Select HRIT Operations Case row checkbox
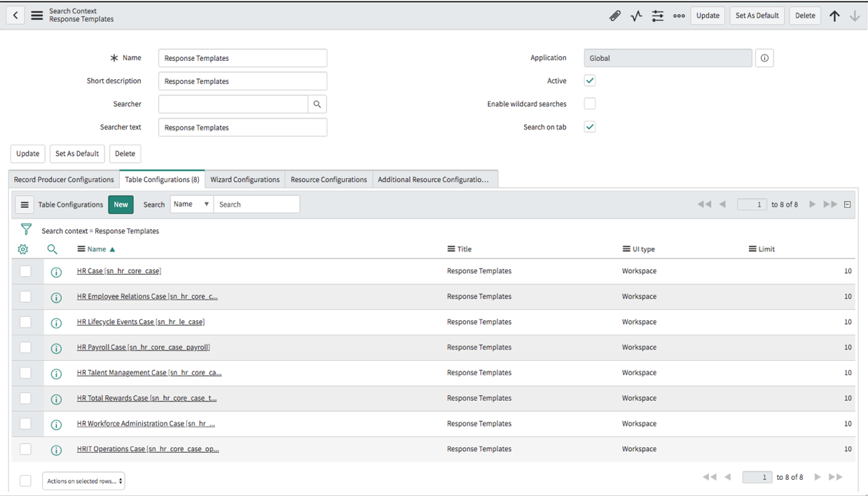This screenshot has width=868, height=496. 25,449
